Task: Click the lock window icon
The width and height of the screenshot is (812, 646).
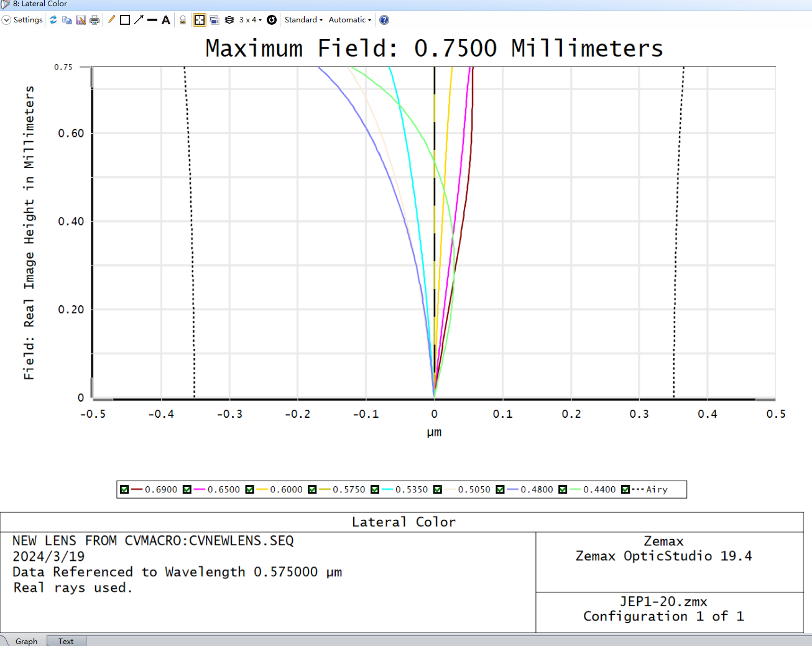Action: coord(183,20)
